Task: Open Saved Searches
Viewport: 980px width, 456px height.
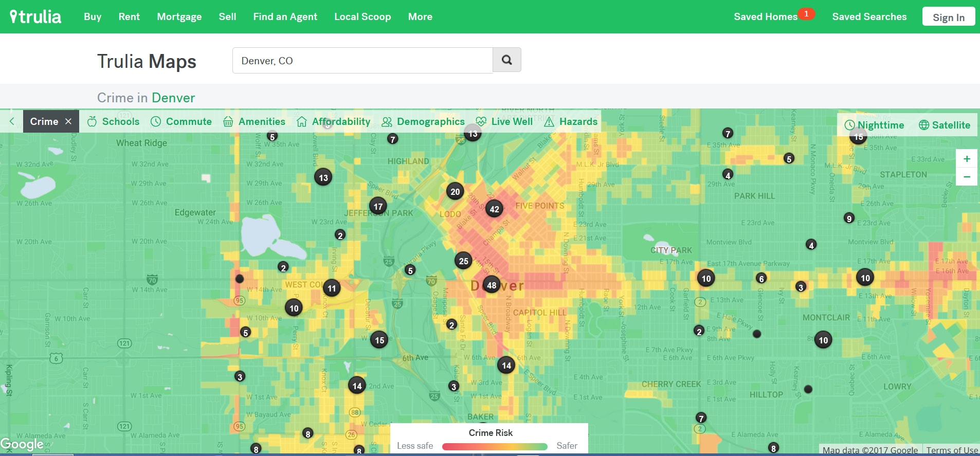Action: [869, 16]
